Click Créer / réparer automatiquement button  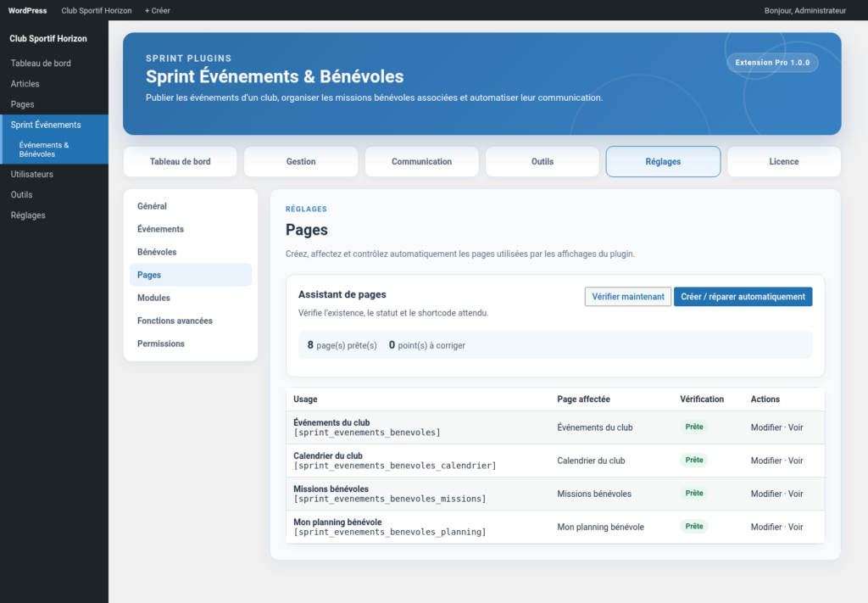pos(743,297)
